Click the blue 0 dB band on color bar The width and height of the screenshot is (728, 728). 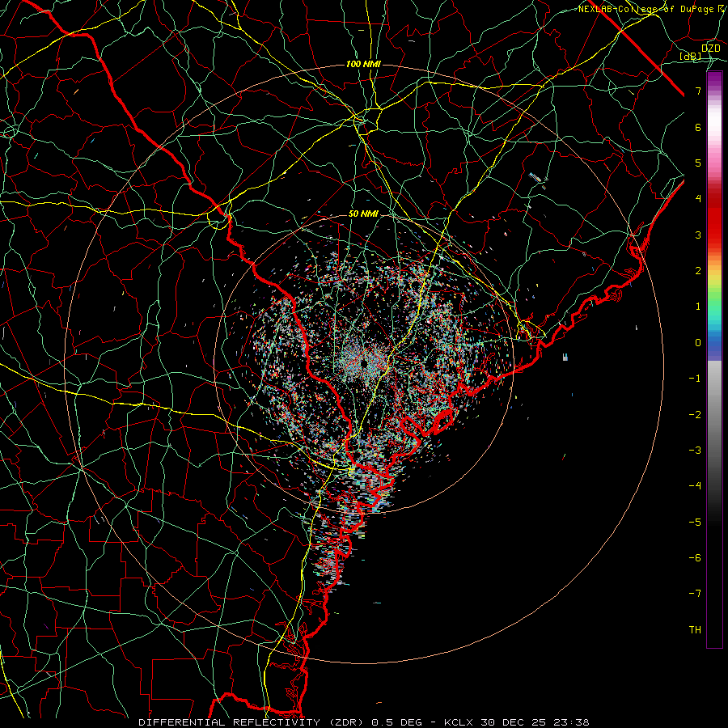coord(714,343)
